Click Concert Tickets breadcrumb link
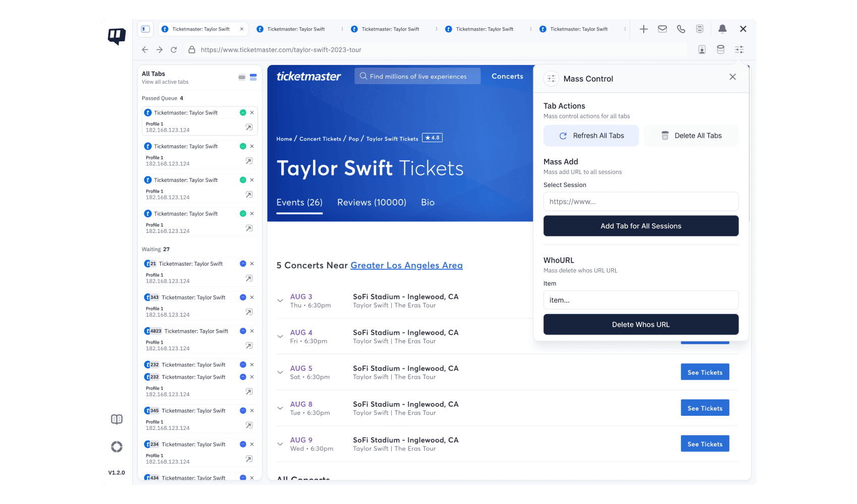The image size is (857, 504). point(320,139)
